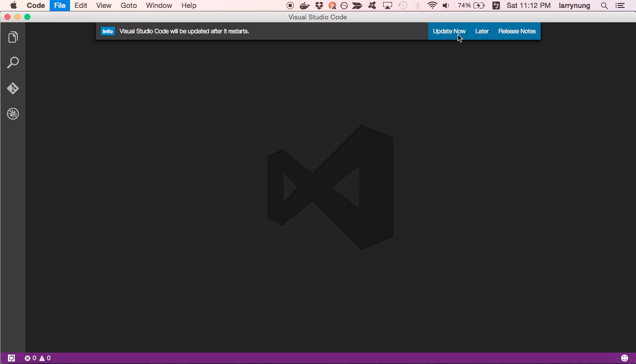
Task: Click the Dropbox menu bar icon
Action: click(x=319, y=5)
